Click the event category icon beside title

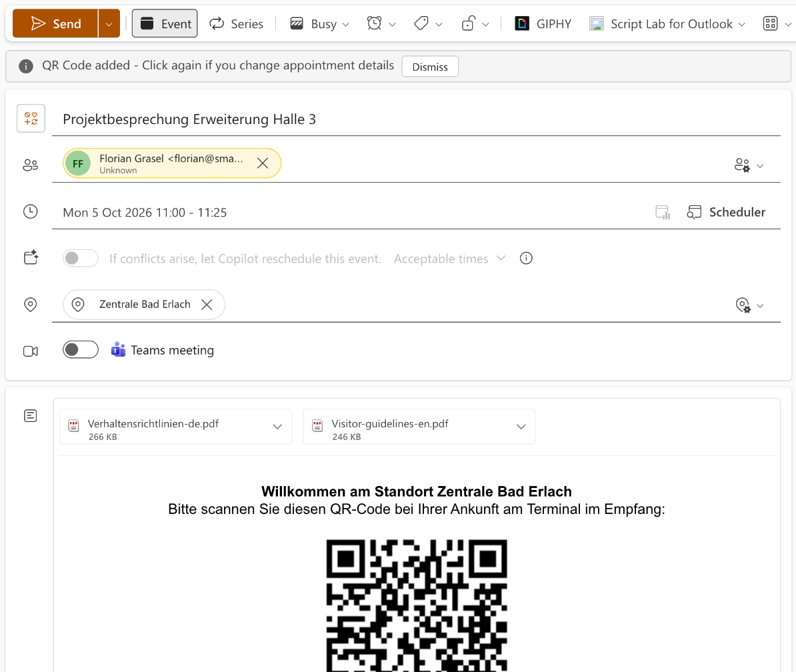point(31,118)
